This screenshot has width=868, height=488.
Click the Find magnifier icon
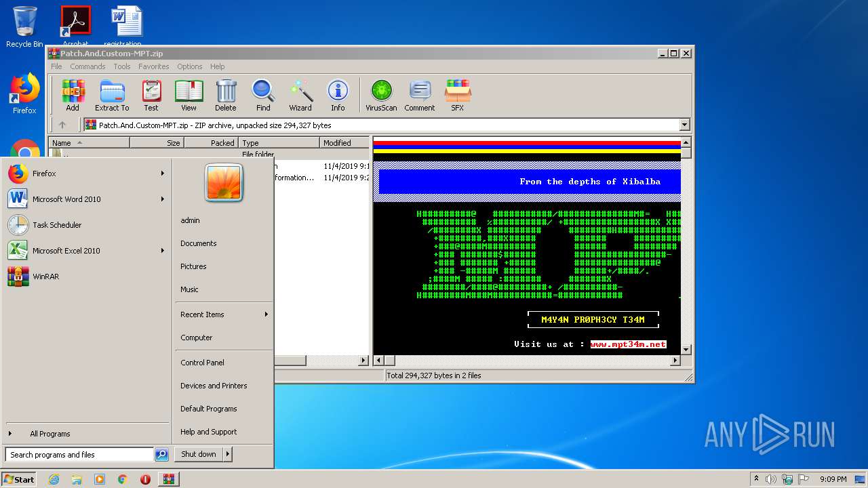263,95
